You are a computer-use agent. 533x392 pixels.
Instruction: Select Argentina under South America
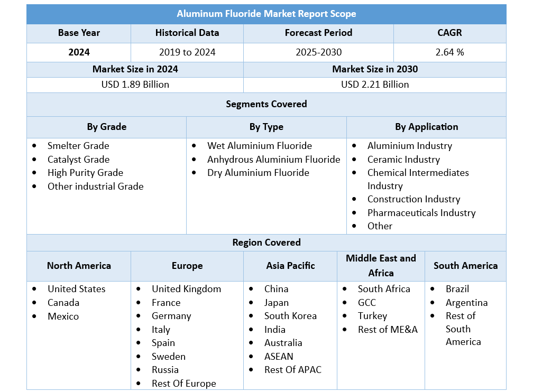pyautogui.click(x=466, y=303)
